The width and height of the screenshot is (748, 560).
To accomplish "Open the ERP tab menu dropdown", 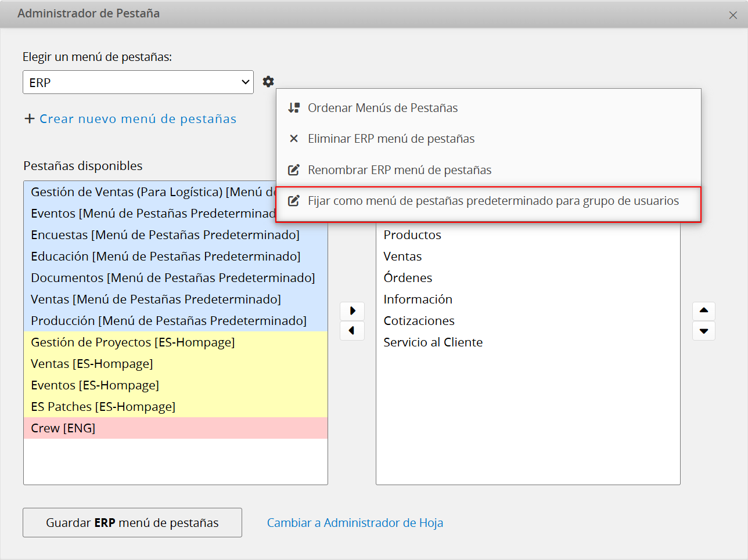I will (x=138, y=82).
